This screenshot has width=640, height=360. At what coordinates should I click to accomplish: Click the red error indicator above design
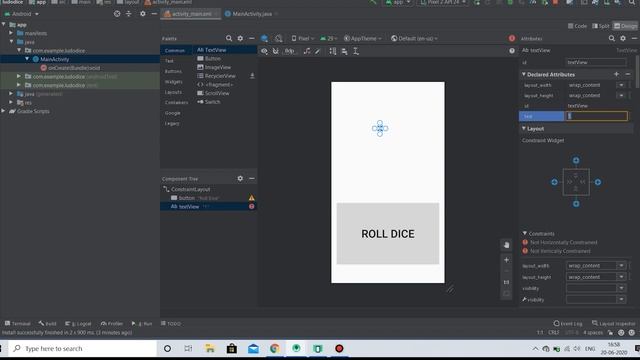pyautogui.click(x=512, y=38)
